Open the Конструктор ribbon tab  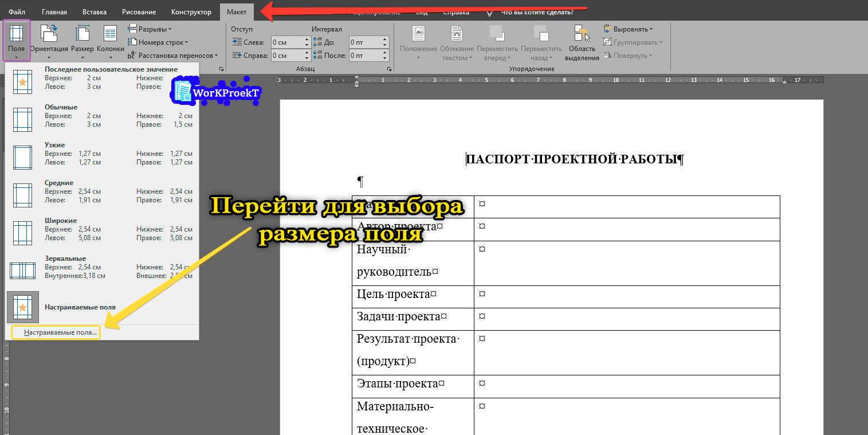pyautogui.click(x=191, y=12)
